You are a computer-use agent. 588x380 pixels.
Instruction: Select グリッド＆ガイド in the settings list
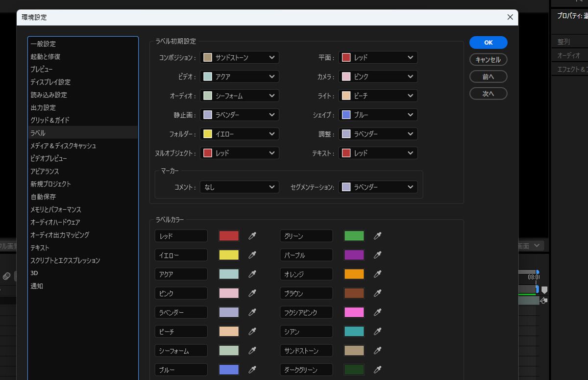click(x=83, y=120)
